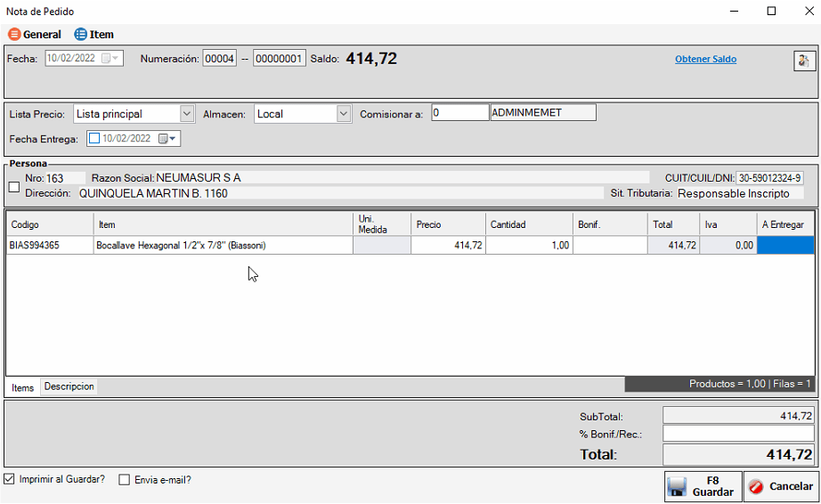821x504 pixels.
Task: Expand the Lista Precio dropdown
Action: point(187,114)
